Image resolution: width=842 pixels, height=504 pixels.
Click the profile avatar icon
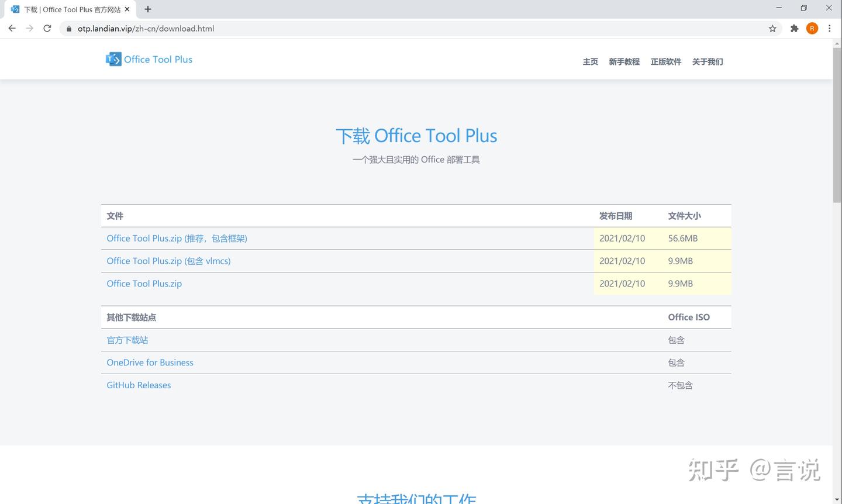[x=812, y=28]
